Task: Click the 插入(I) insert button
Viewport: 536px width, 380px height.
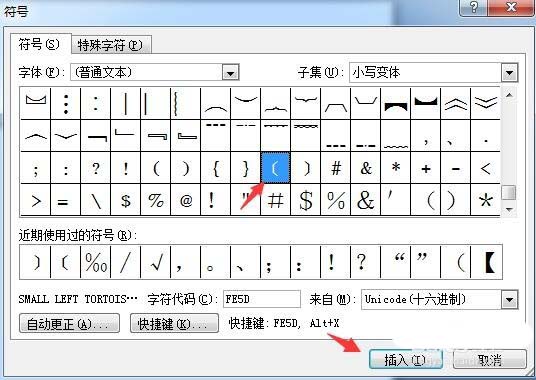Action: pyautogui.click(x=406, y=359)
